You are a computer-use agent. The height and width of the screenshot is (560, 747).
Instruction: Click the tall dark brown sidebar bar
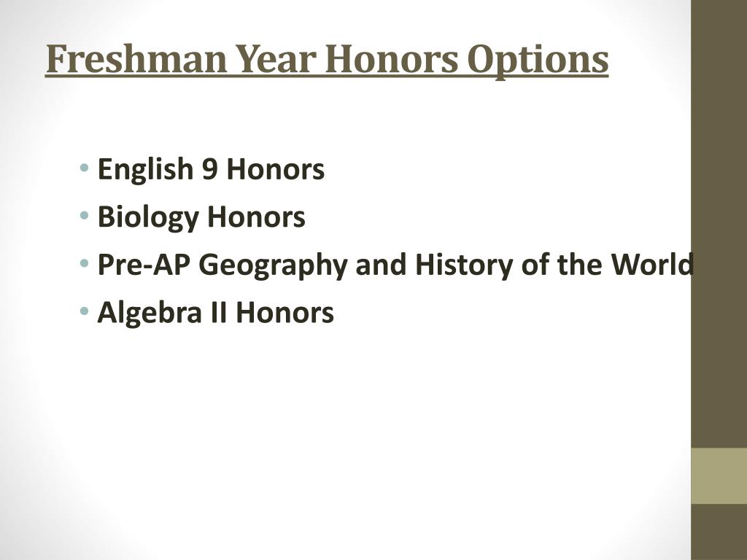click(x=719, y=224)
